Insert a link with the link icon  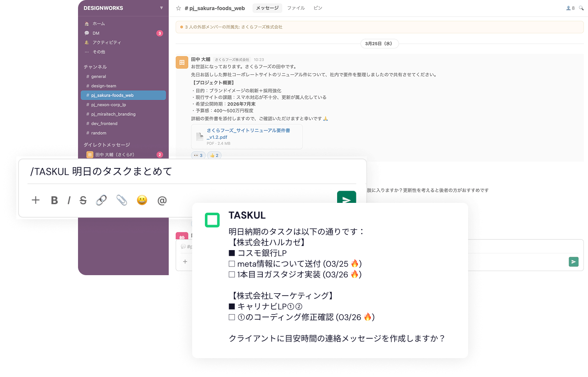[x=101, y=200]
